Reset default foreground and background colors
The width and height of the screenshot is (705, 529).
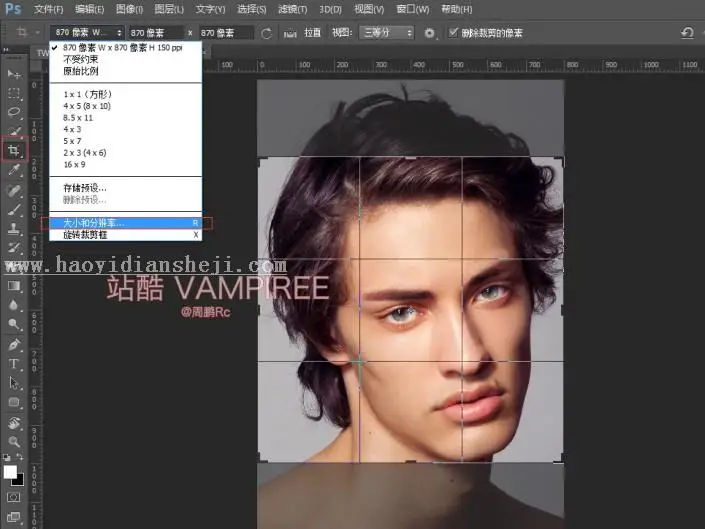pyautogui.click(x=6, y=458)
